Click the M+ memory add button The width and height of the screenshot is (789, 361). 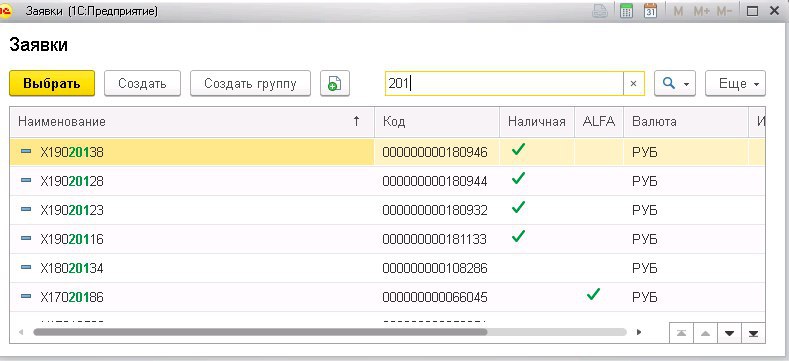pyautogui.click(x=701, y=11)
